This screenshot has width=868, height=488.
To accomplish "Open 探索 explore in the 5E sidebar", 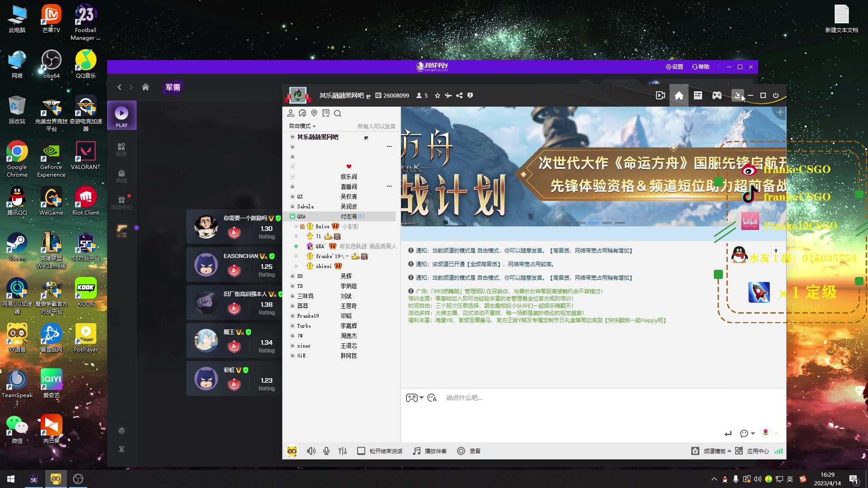I will [x=122, y=150].
